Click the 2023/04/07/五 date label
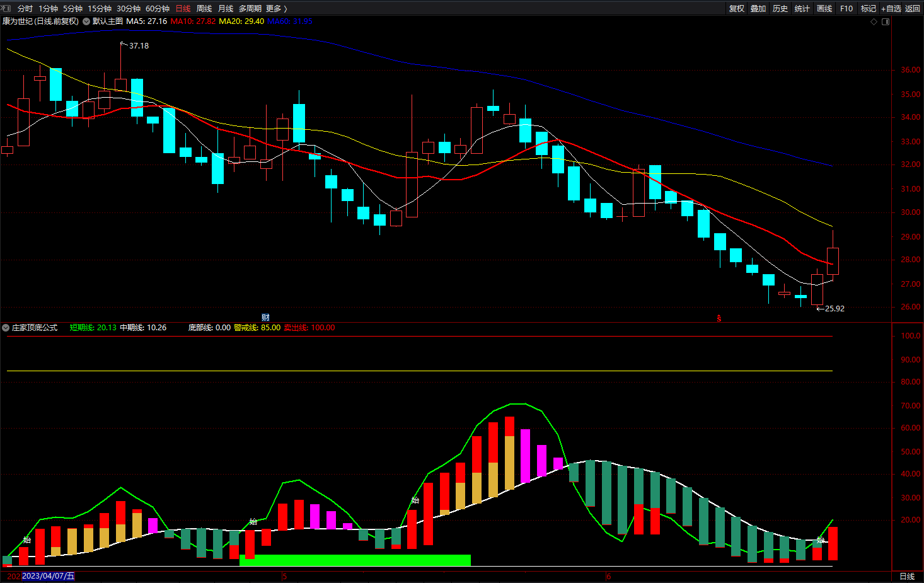 (48, 576)
